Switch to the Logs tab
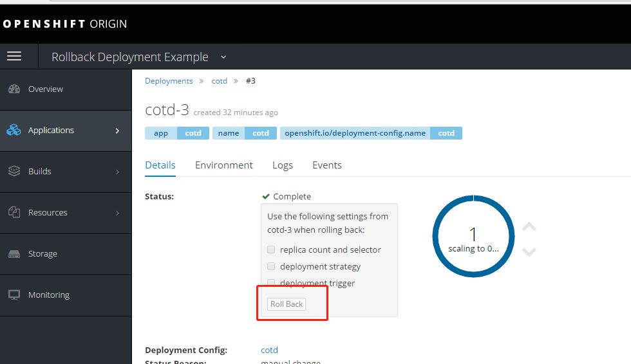The width and height of the screenshot is (631, 364). pyautogui.click(x=283, y=165)
